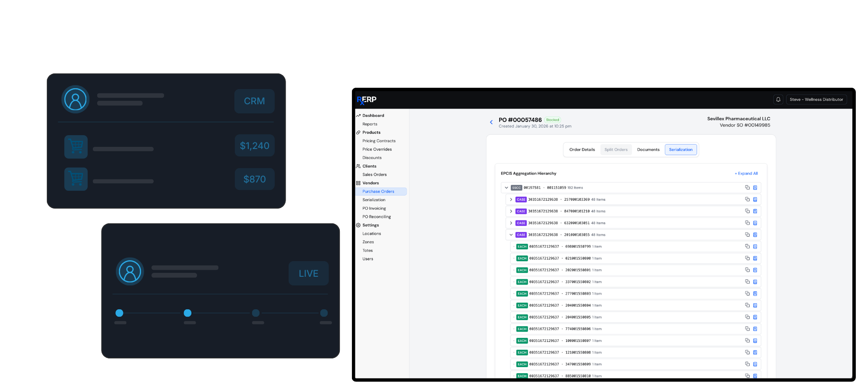The image size is (868, 391).
Task: Collapse the expanded case 201000103055
Action: [511, 235]
